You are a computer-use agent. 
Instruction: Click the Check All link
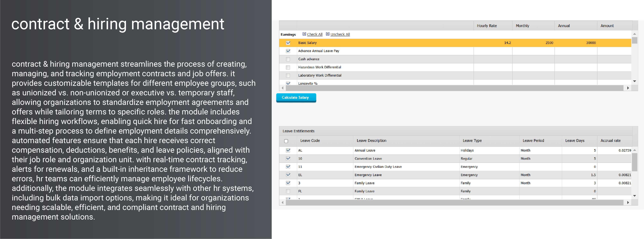pos(314,34)
